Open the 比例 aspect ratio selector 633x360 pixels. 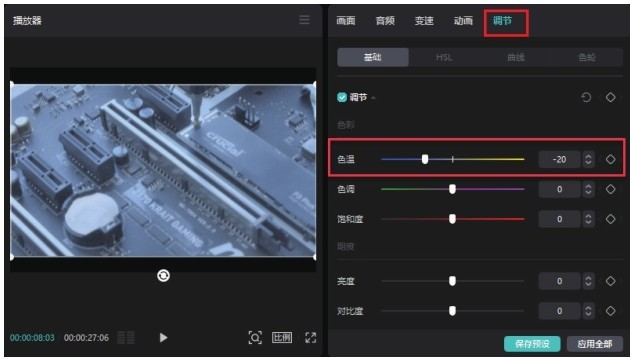[x=282, y=337]
